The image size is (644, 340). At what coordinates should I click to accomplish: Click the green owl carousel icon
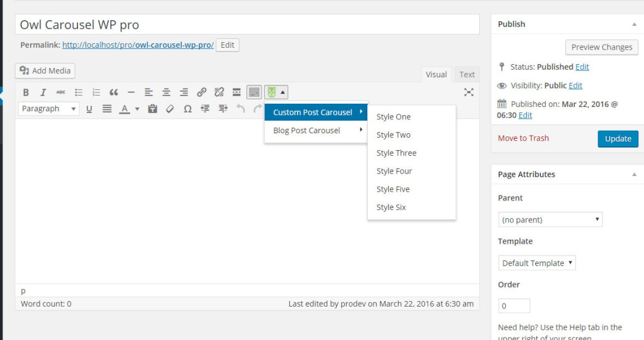tap(272, 92)
